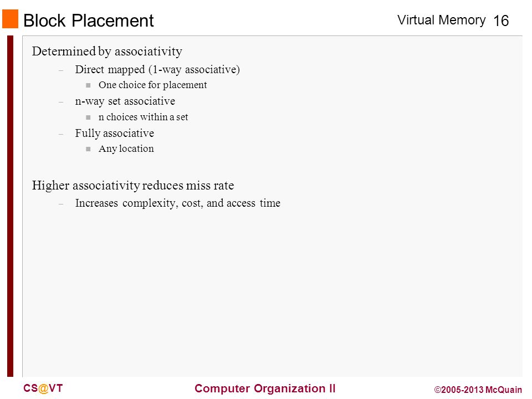Click the Computer Organization II footer title
The image size is (532, 399).
(265, 388)
